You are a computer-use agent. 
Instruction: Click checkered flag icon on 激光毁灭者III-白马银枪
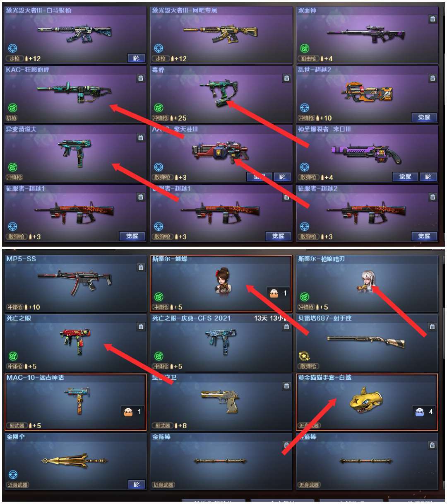tap(136, 58)
